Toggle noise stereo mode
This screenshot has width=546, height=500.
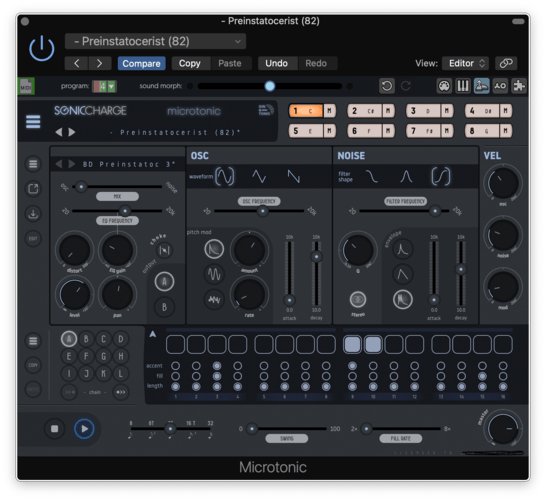coord(358,299)
